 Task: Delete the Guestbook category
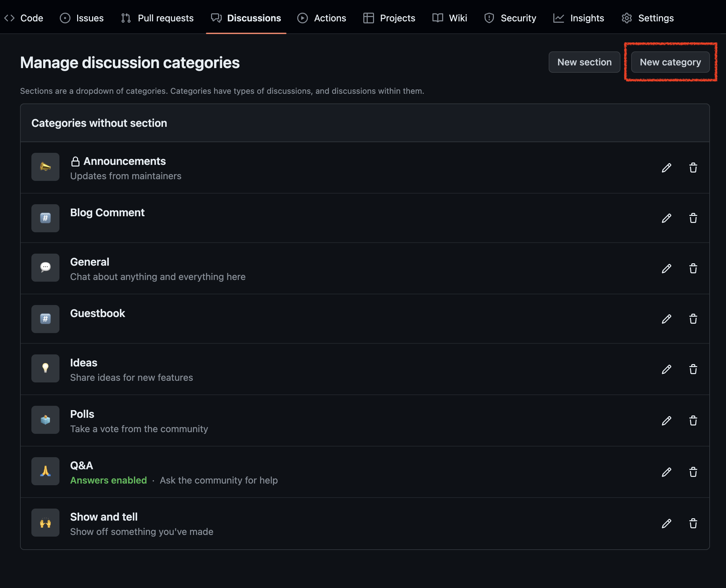tap(693, 319)
